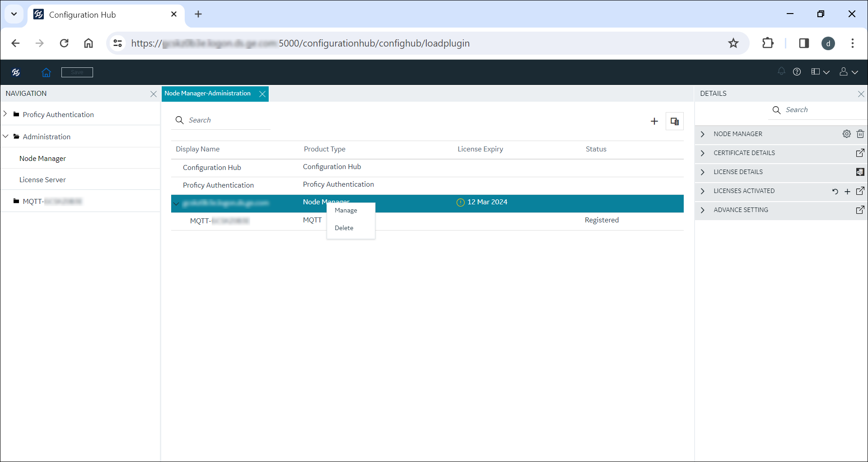Open Node Manager in navigation tree
This screenshot has height=462, width=868.
[42, 159]
